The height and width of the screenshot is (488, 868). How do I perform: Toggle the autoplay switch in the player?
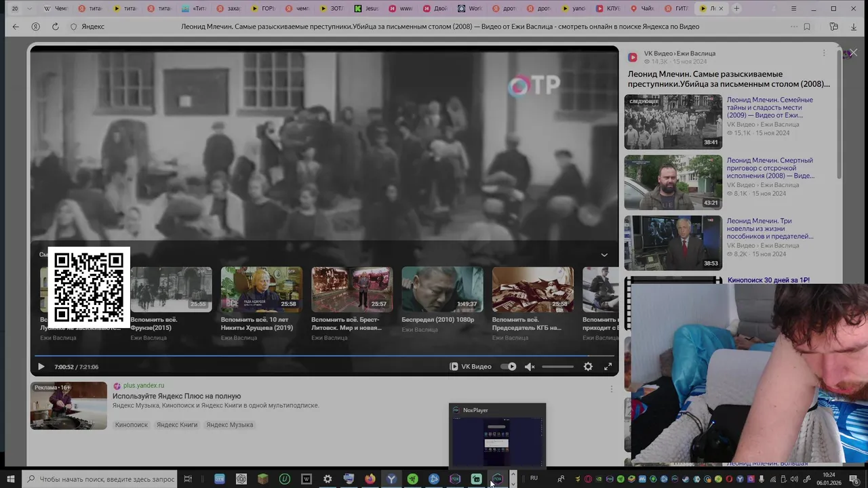[509, 367]
